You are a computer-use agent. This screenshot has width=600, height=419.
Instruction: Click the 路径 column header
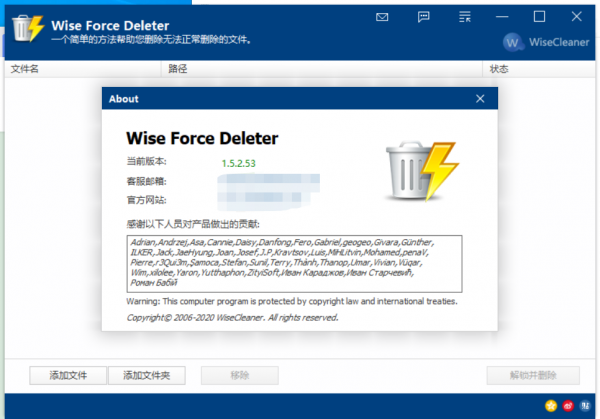178,69
